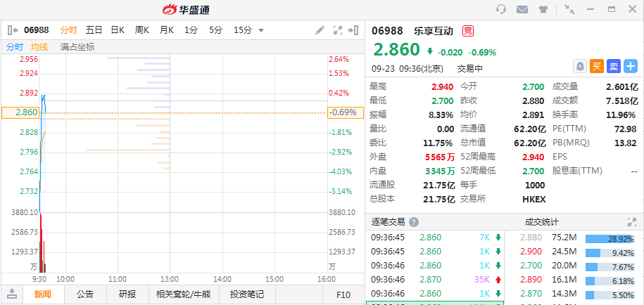Image resolution: width=644 pixels, height=305 pixels.
Task: Toggle the blue 分时 line legend
Action: point(15,46)
